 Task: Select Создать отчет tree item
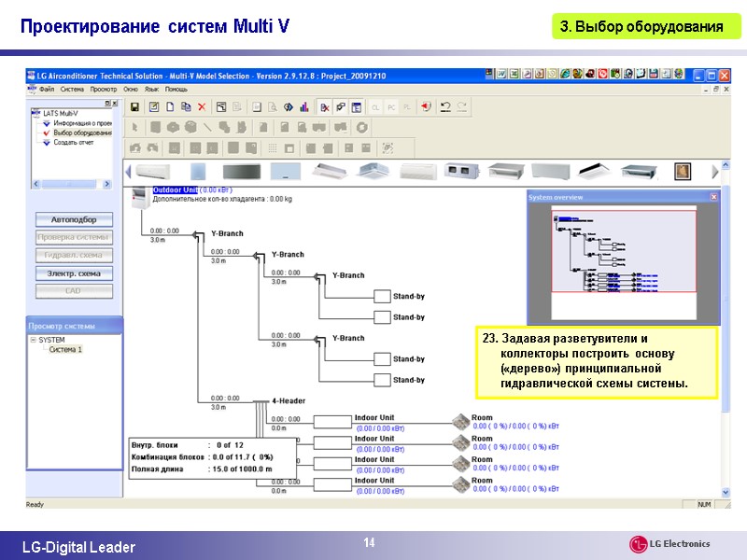click(74, 143)
